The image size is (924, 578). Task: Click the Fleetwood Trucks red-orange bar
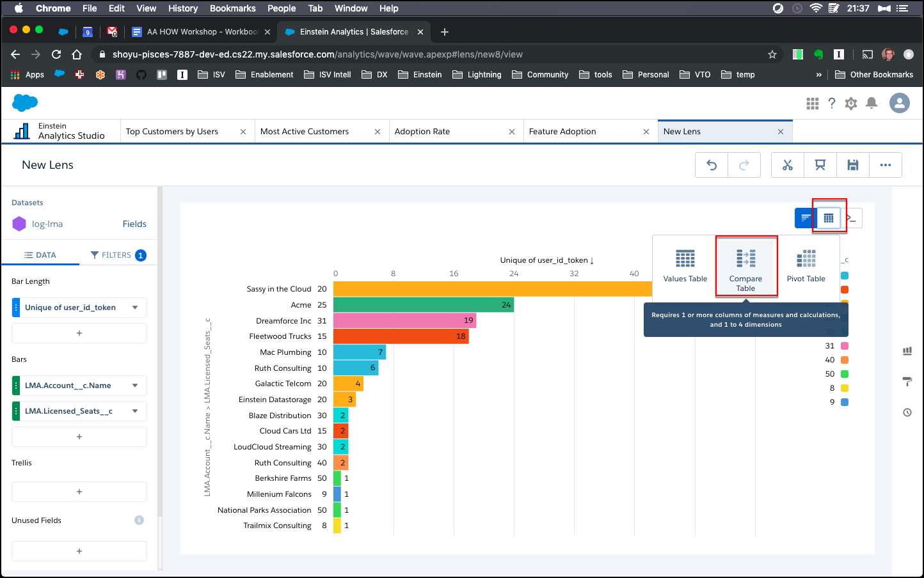[401, 336]
